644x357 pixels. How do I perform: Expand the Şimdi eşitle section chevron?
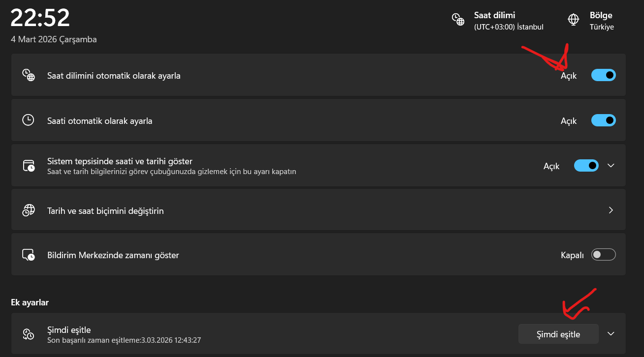click(611, 334)
